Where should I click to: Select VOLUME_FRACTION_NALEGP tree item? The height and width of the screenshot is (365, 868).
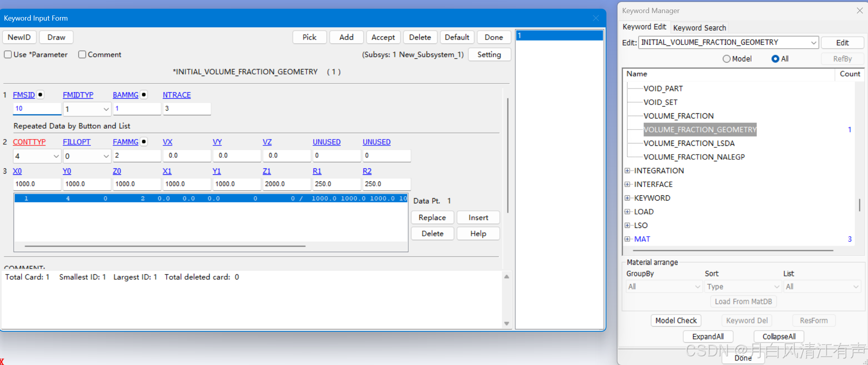click(694, 157)
